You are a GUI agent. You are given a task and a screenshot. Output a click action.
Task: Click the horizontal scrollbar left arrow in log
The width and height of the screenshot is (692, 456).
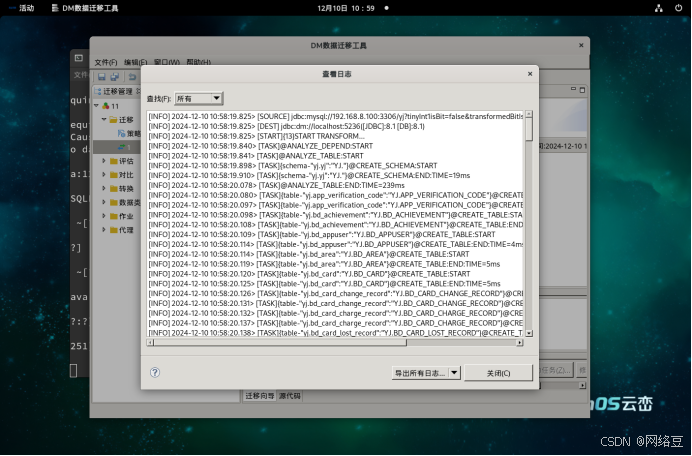[x=150, y=343]
